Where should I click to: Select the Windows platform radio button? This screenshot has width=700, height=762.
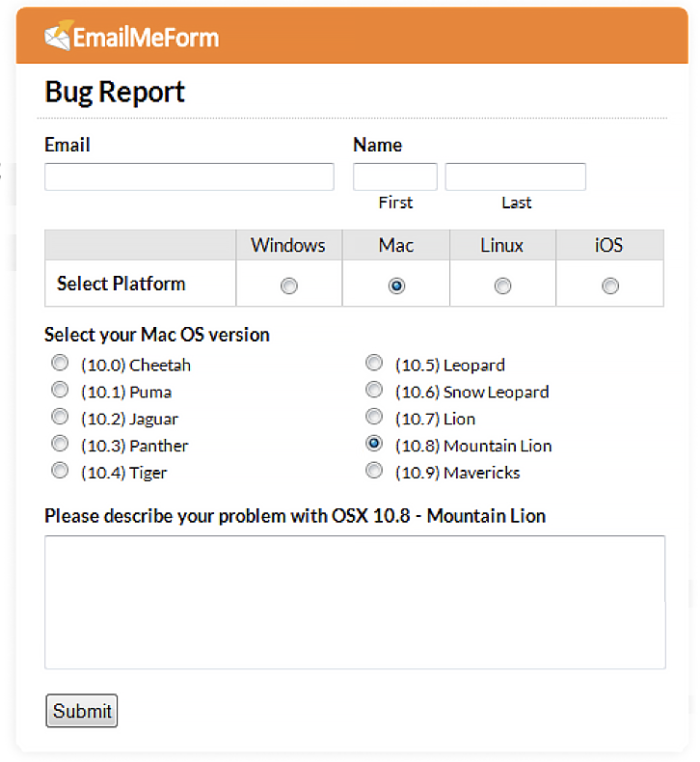pos(289,286)
